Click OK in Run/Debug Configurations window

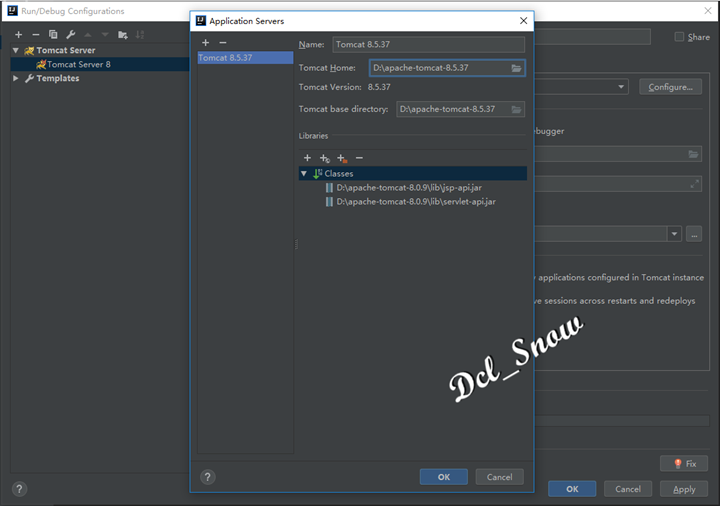point(572,489)
